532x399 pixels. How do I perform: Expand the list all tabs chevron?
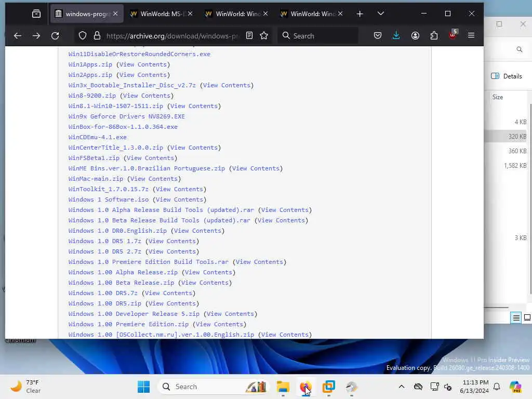pos(381,14)
